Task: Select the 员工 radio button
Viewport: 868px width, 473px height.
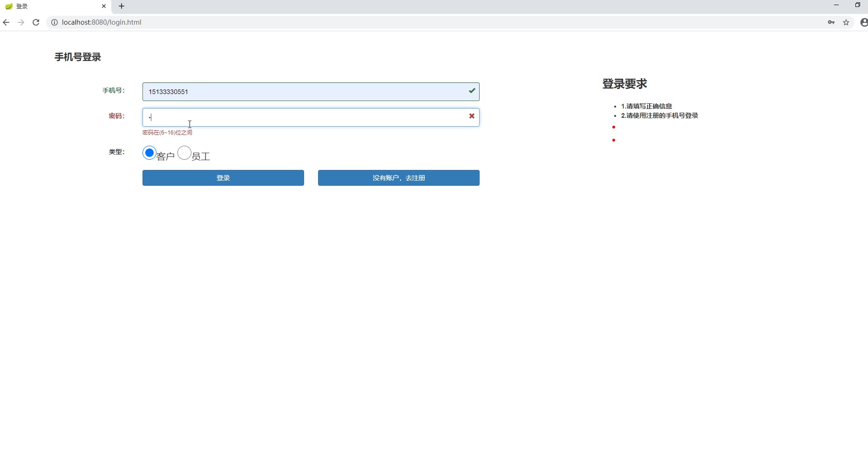Action: pos(184,153)
